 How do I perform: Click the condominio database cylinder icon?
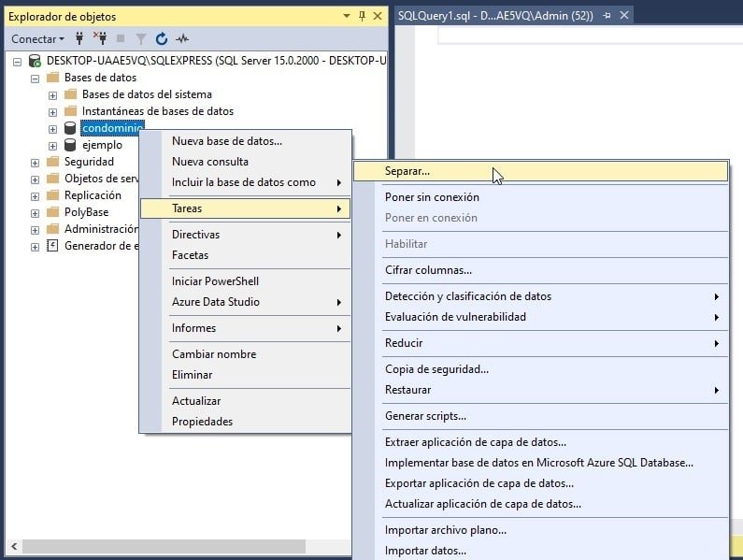click(x=70, y=128)
